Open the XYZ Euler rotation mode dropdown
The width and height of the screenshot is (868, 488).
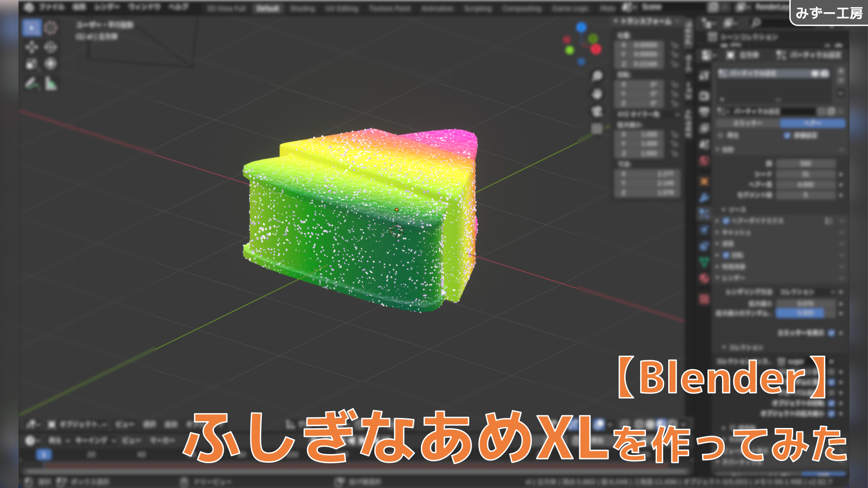647,114
